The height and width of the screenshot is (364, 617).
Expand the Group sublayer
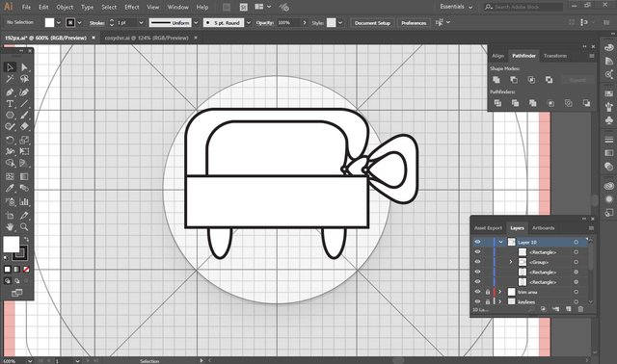(511, 262)
